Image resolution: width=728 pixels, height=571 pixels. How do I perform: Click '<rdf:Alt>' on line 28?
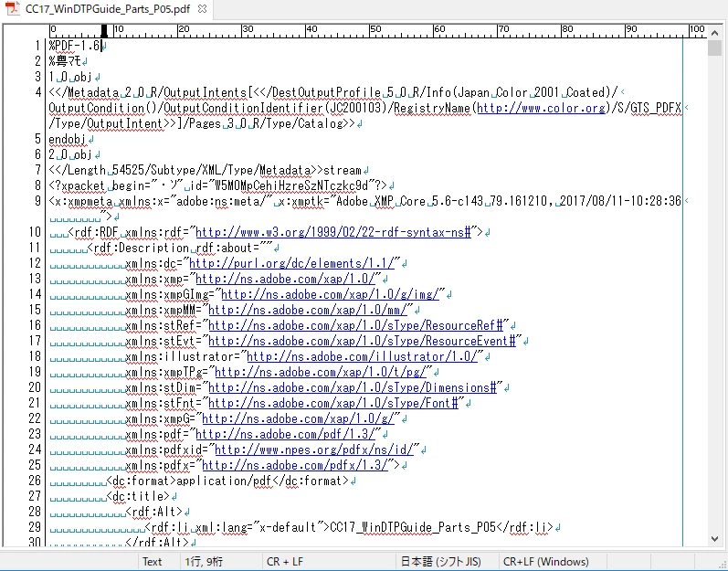tap(154, 512)
